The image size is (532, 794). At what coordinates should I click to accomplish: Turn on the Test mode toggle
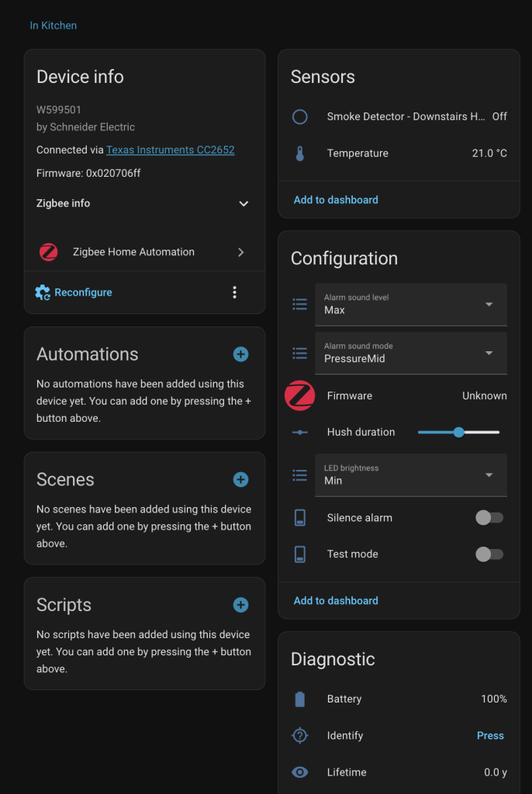click(489, 554)
